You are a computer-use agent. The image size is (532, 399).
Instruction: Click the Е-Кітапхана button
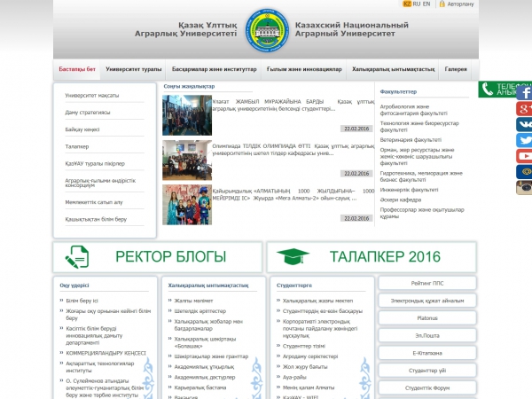pyautogui.click(x=427, y=353)
